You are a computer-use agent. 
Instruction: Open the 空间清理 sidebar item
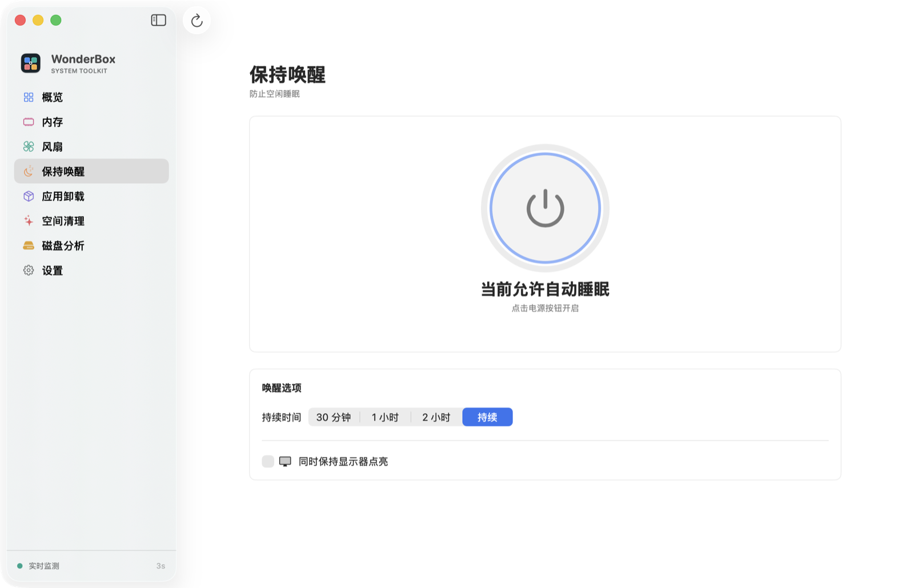(91, 220)
